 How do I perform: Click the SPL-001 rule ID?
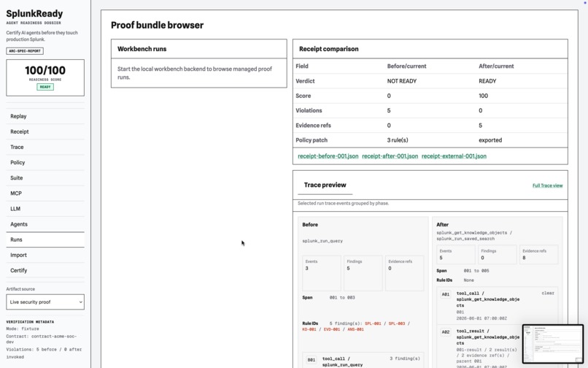coord(373,323)
